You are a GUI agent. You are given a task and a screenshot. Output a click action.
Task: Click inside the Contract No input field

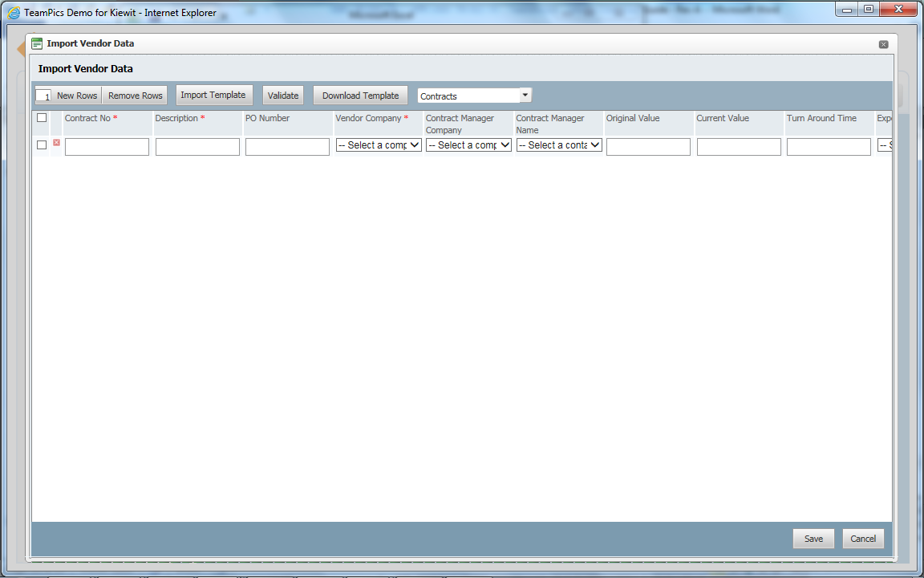point(107,146)
